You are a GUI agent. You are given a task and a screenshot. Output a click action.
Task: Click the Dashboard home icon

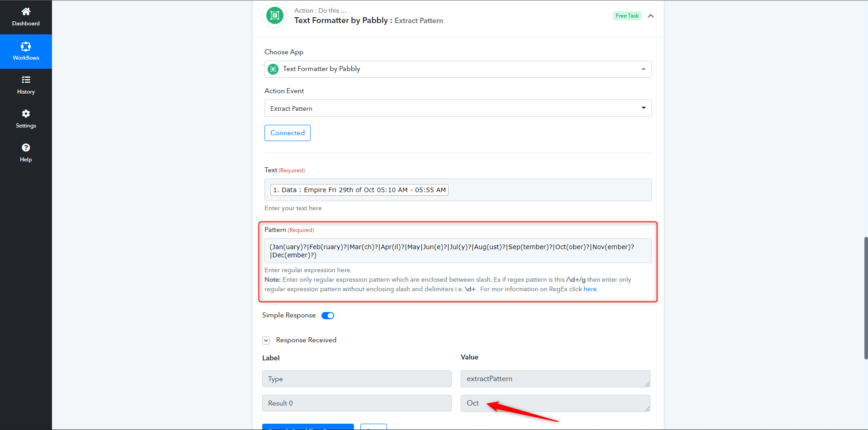click(x=26, y=11)
